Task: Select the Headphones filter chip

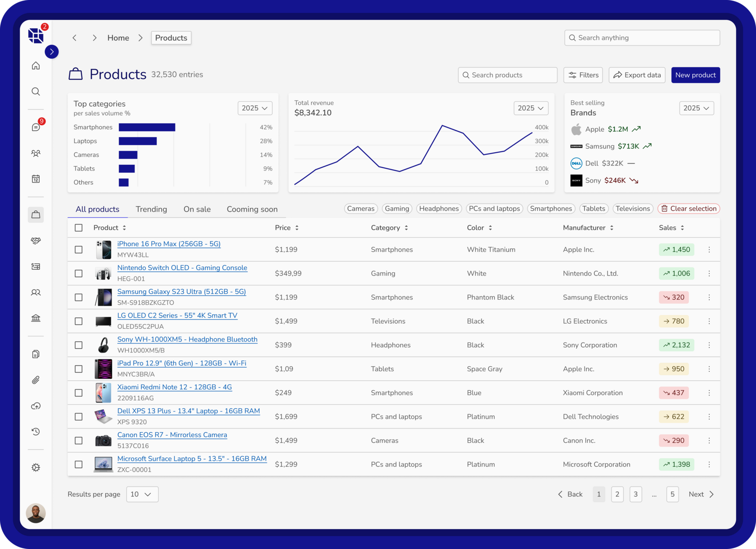Action: tap(439, 209)
